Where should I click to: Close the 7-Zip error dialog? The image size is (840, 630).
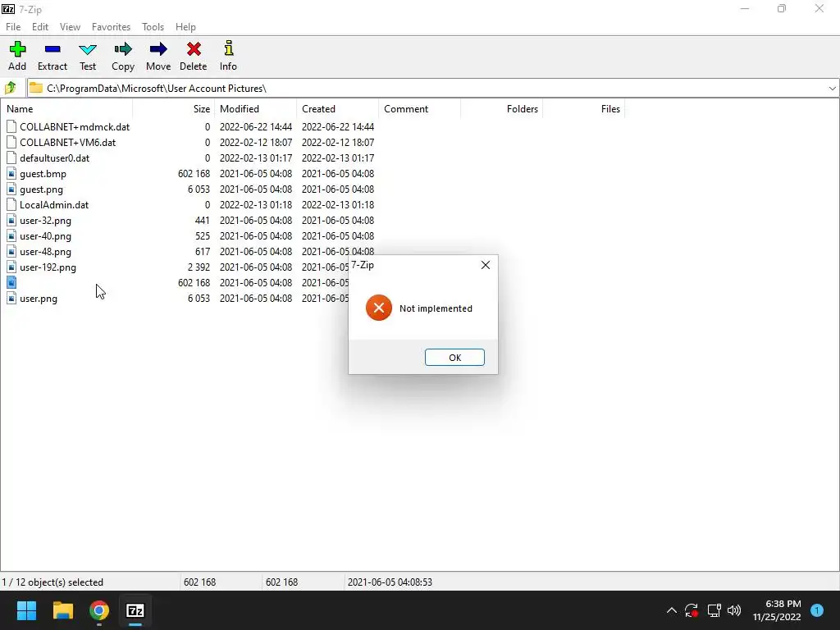click(x=486, y=265)
